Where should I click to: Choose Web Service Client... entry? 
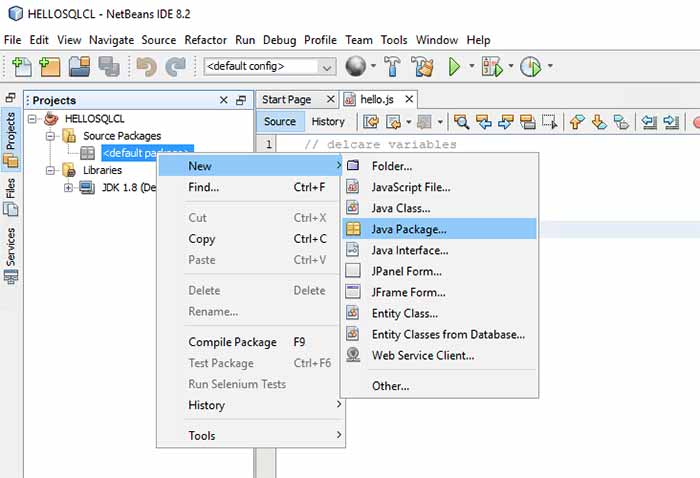(439, 355)
